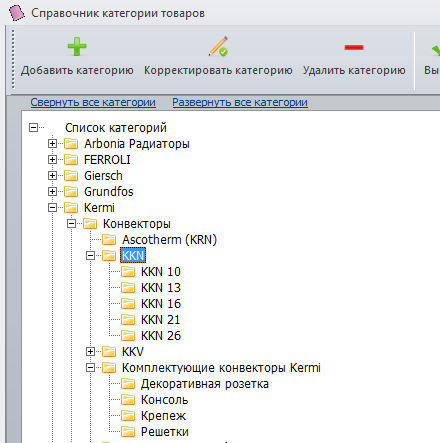Click the green plus Add category icon
The image size is (440, 443).
tap(77, 46)
